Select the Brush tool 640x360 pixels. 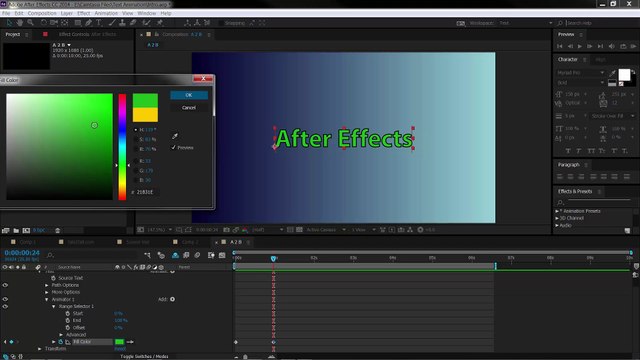tap(111, 23)
